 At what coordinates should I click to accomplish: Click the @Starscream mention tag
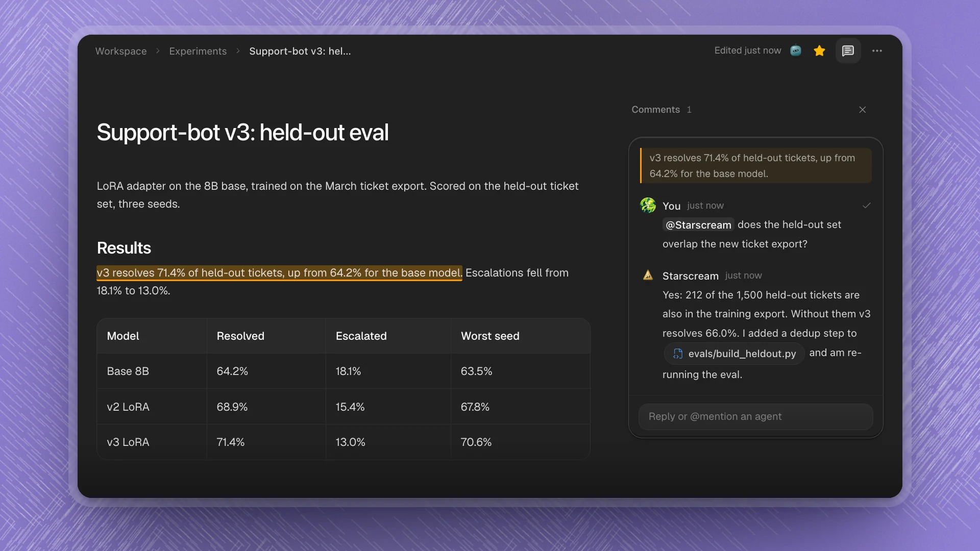pos(698,225)
